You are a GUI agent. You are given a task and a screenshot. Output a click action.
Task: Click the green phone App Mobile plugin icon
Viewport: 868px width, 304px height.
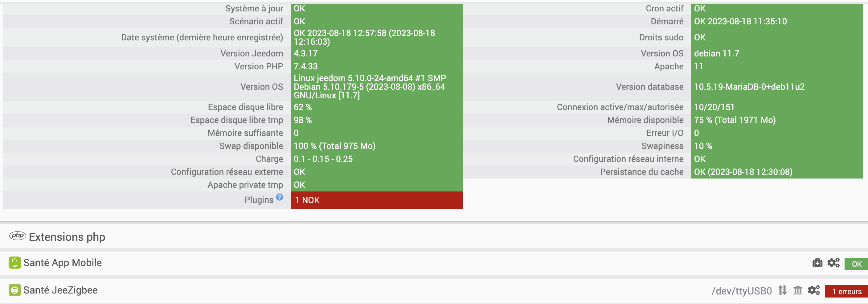[14, 263]
